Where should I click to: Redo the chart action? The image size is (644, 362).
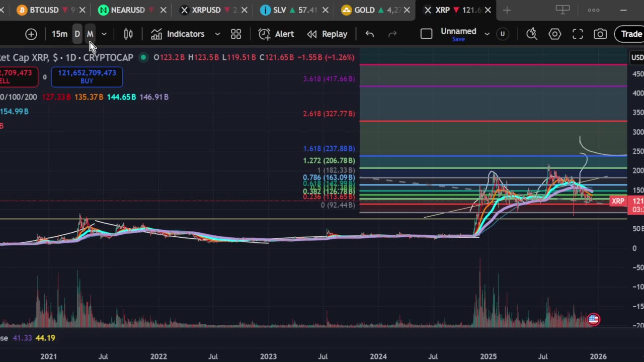pos(392,34)
